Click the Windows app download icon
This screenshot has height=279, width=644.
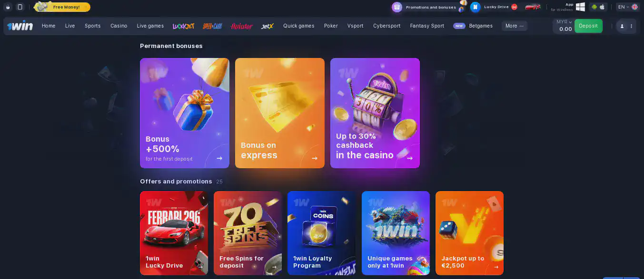[x=580, y=7]
